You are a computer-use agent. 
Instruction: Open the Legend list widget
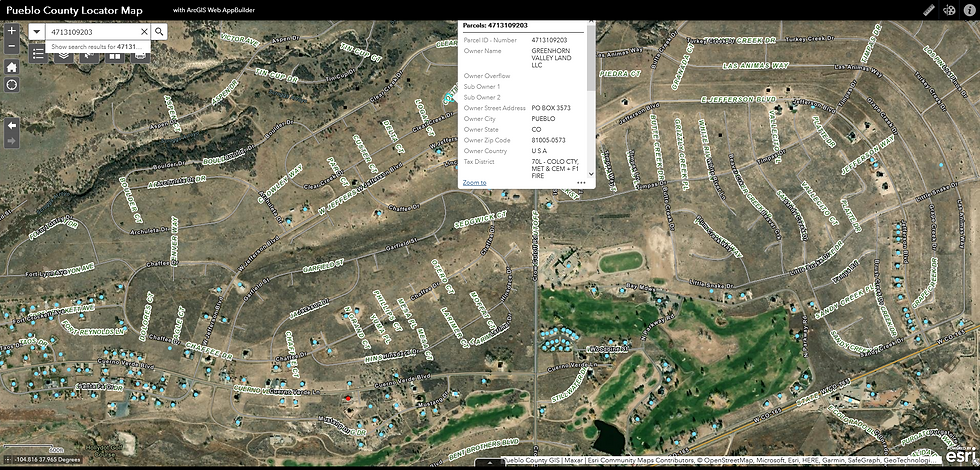click(38, 55)
